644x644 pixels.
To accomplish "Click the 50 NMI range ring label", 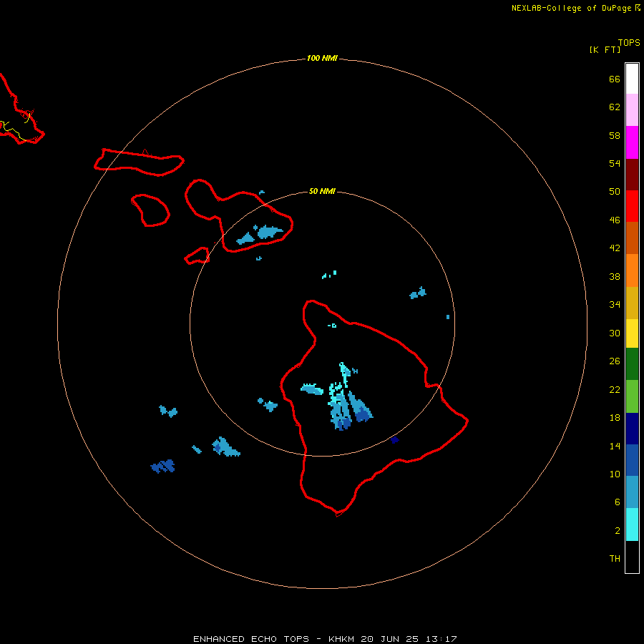I will (322, 191).
